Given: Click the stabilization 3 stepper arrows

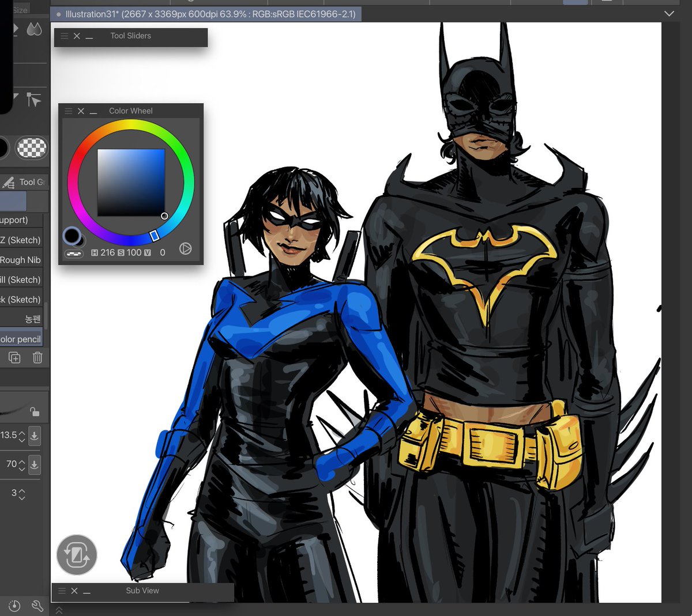Looking at the screenshot, I should (22, 494).
